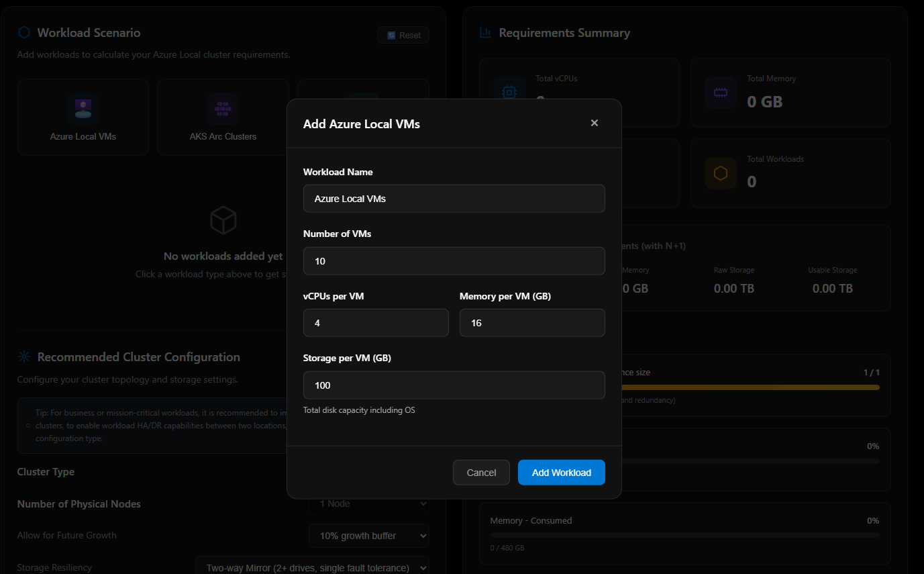Screen dimensions: 924x574
Task: Click the Memory per VM input
Action: click(532, 323)
